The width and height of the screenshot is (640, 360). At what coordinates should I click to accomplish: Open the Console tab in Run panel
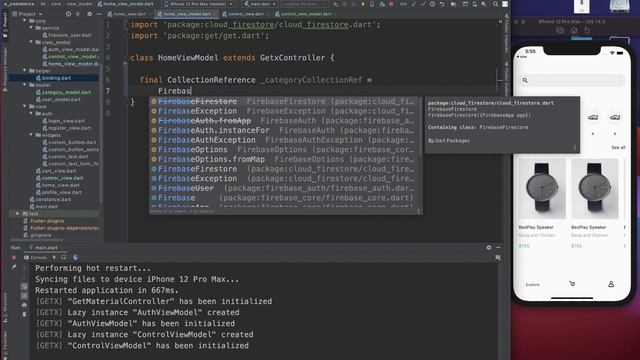click(x=36, y=258)
